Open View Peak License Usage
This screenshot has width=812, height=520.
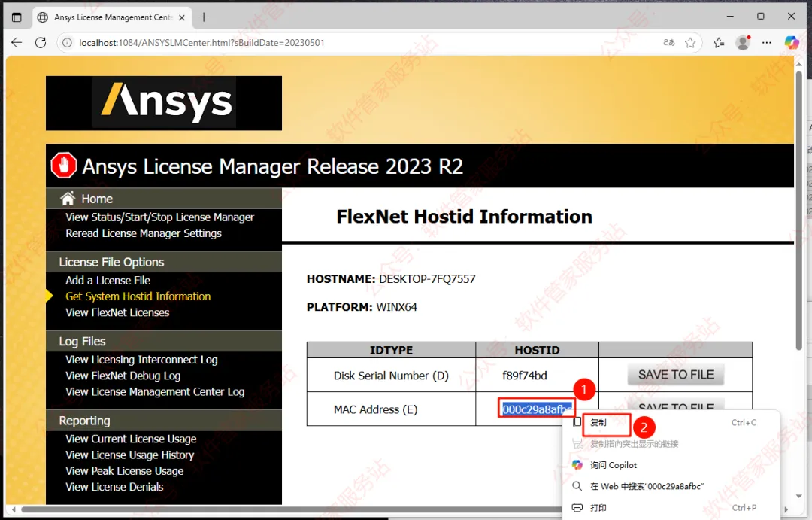click(x=124, y=471)
